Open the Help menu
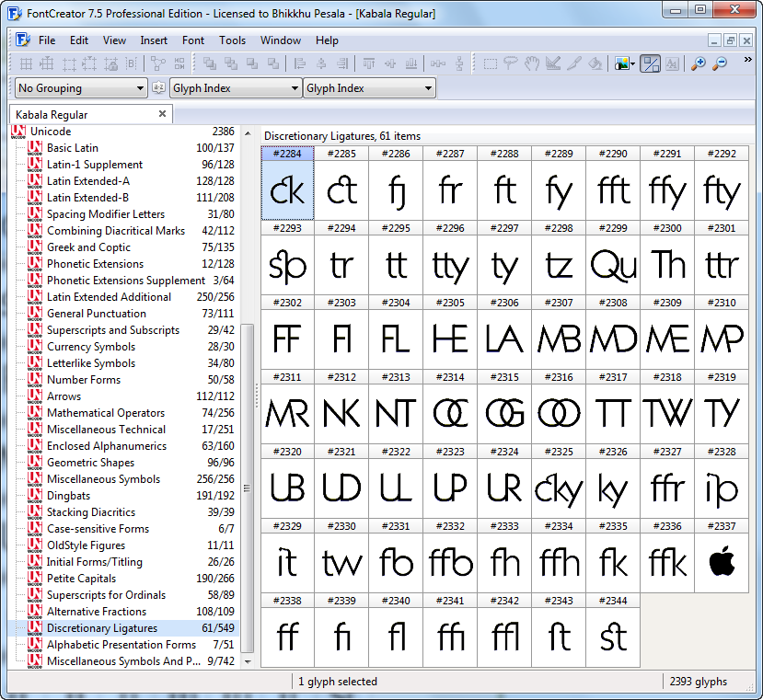Image resolution: width=763 pixels, height=700 pixels. click(x=327, y=40)
